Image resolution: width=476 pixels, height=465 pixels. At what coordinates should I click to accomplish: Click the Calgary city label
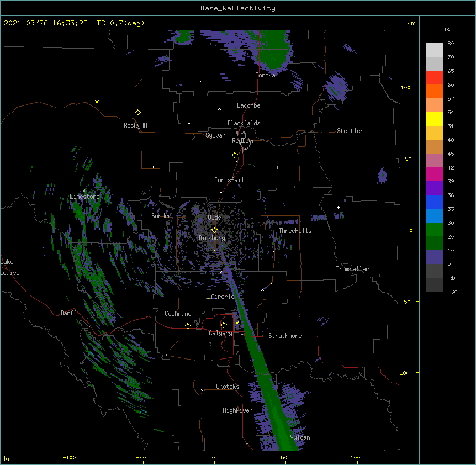point(220,333)
